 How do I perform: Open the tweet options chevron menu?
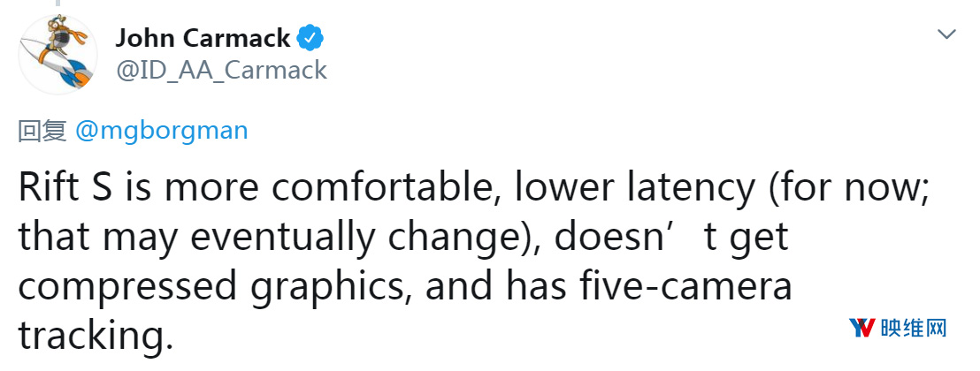(x=947, y=34)
